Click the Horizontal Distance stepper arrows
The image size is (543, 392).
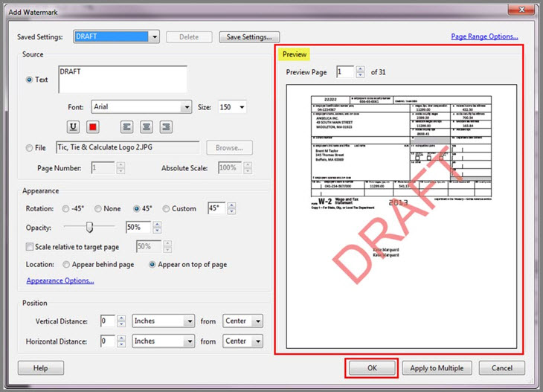pyautogui.click(x=121, y=341)
